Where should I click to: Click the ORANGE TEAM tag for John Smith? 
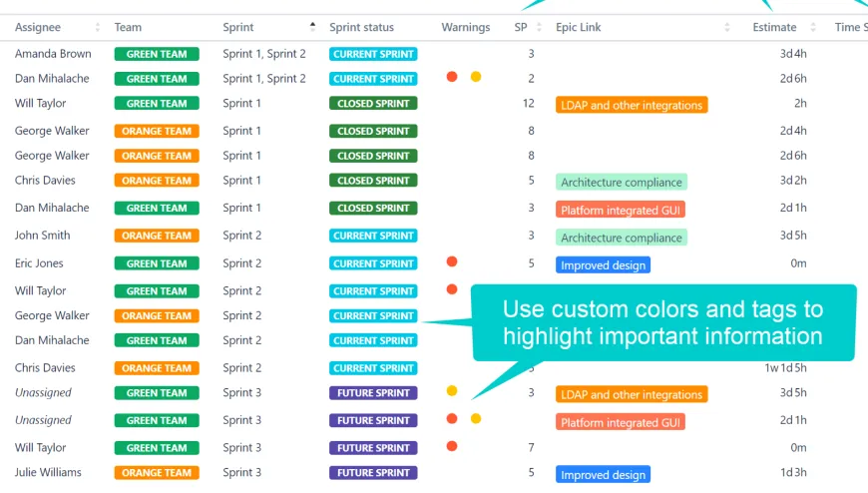(x=157, y=236)
